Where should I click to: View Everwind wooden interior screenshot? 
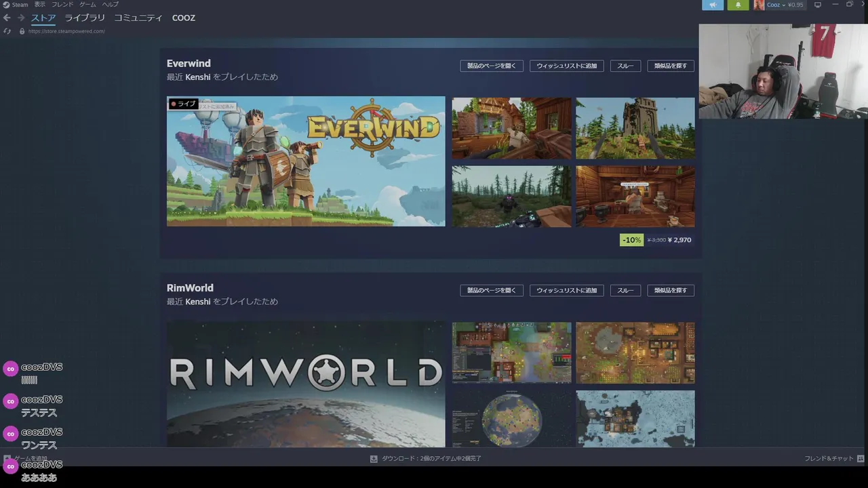coord(635,197)
